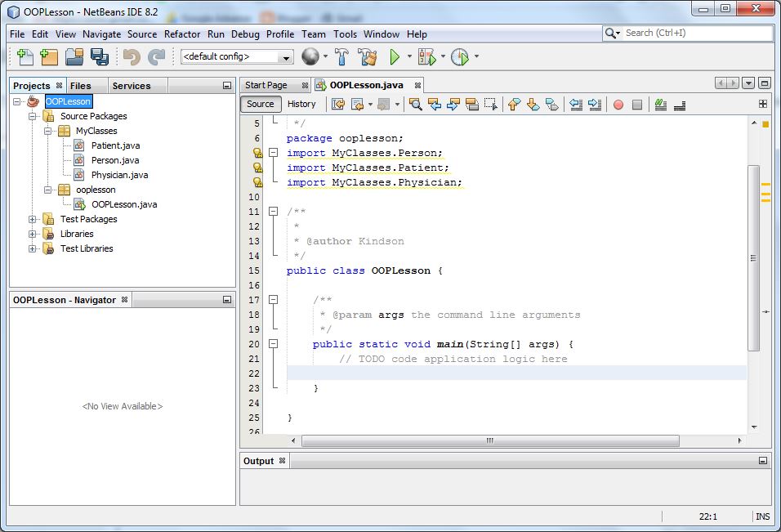The width and height of the screenshot is (781, 532).
Task: Click the Debug Project icon
Action: click(427, 56)
